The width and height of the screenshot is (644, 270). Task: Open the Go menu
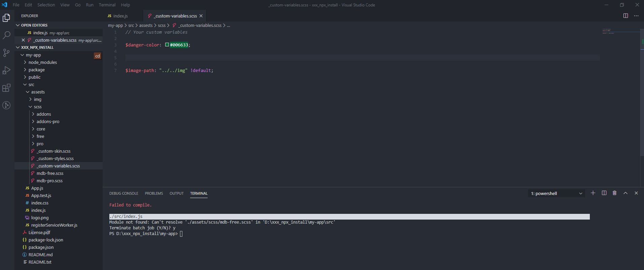pyautogui.click(x=78, y=5)
